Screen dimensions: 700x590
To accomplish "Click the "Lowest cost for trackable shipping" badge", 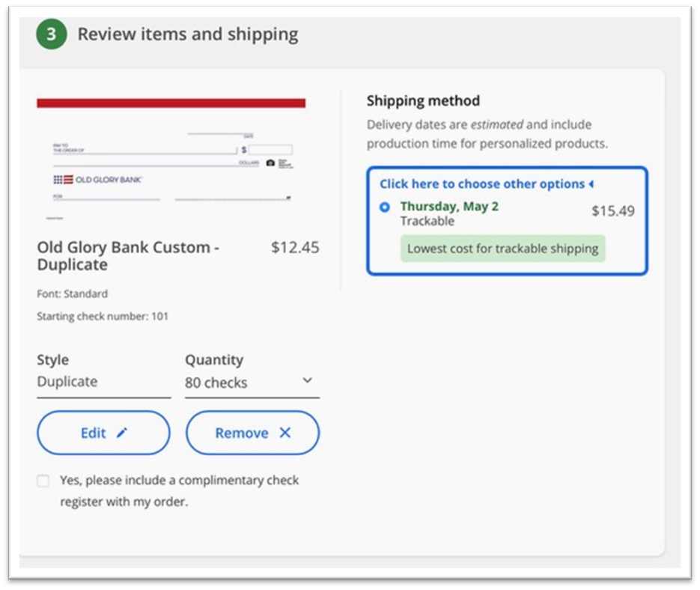I will click(502, 248).
